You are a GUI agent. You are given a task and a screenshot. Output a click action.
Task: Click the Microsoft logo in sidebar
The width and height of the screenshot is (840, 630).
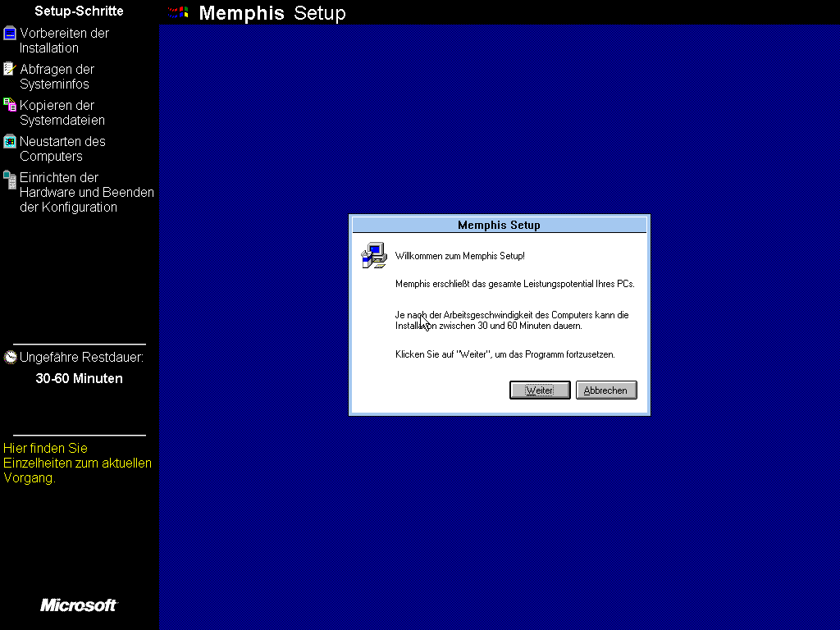[x=79, y=605]
